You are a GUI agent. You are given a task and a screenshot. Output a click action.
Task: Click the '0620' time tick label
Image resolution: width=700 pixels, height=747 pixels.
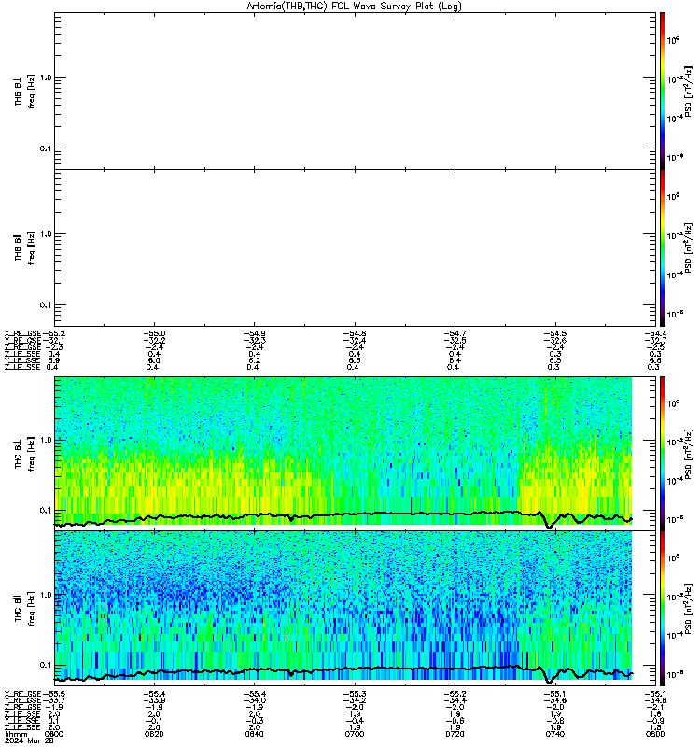click(154, 734)
